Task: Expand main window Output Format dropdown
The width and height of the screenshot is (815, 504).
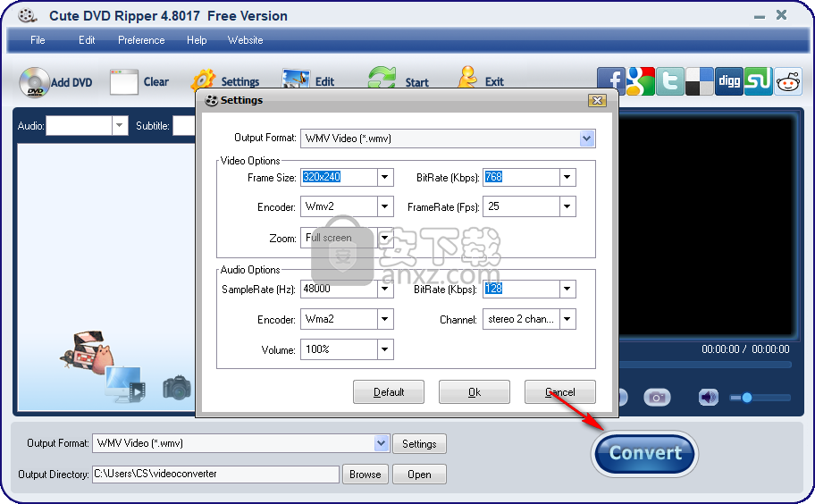Action: pyautogui.click(x=382, y=443)
